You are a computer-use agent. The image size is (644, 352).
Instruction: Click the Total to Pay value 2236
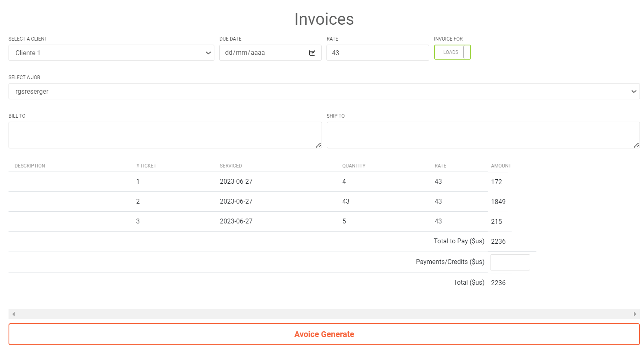click(498, 242)
